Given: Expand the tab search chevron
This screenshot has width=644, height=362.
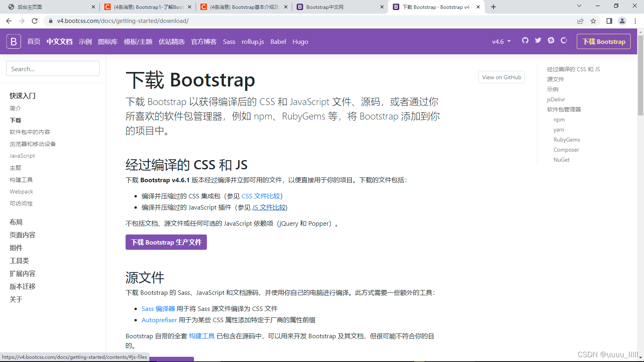Looking at the screenshot, I should point(579,6).
